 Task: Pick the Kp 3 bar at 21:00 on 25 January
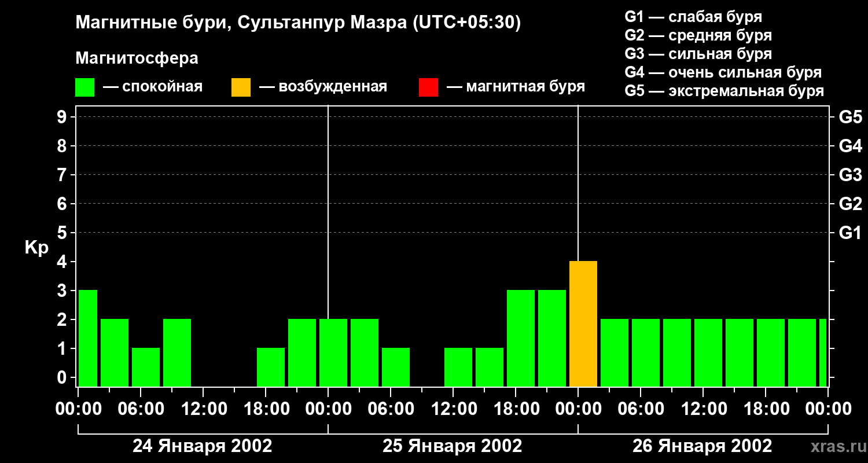pos(552,338)
